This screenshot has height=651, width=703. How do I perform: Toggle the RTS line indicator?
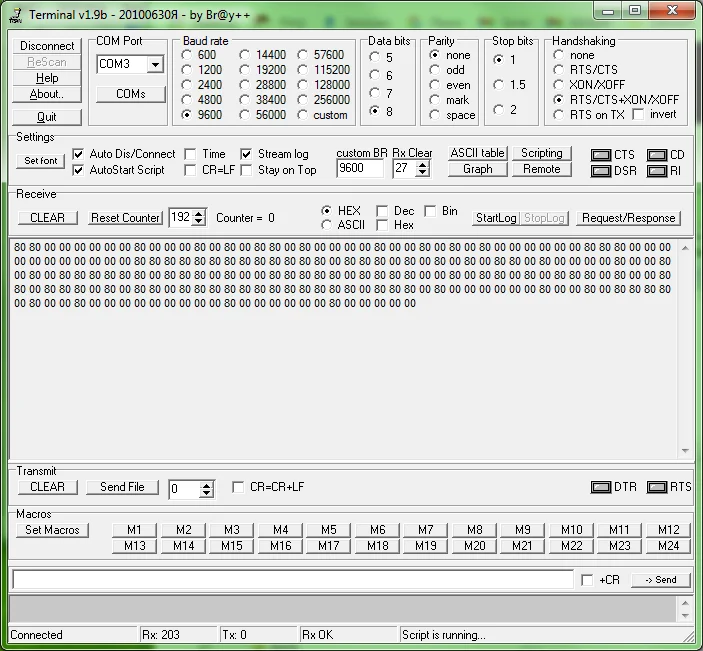[657, 487]
